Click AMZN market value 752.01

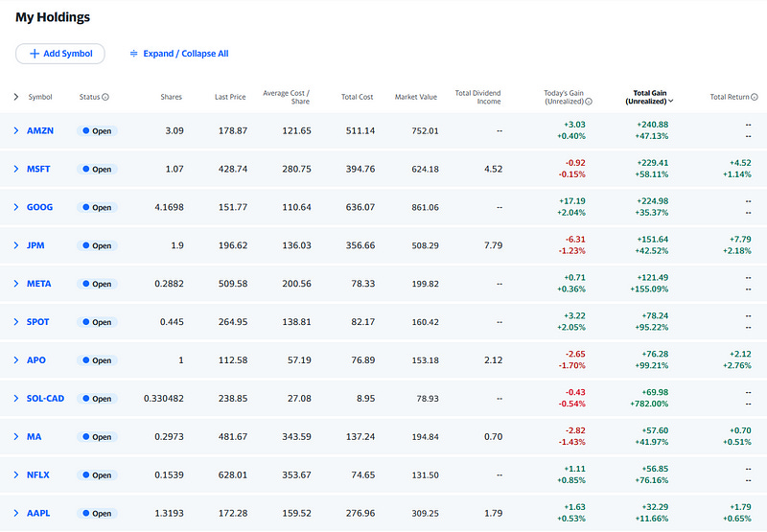tap(425, 130)
